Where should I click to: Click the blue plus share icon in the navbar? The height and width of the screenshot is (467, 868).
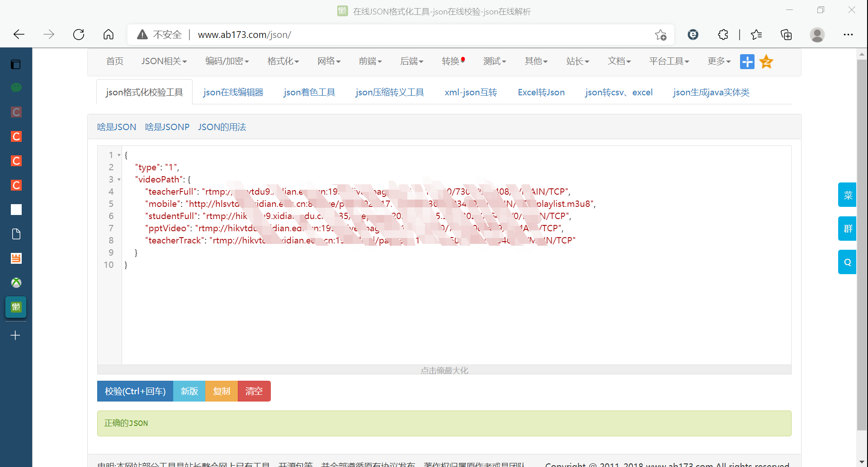click(x=747, y=61)
